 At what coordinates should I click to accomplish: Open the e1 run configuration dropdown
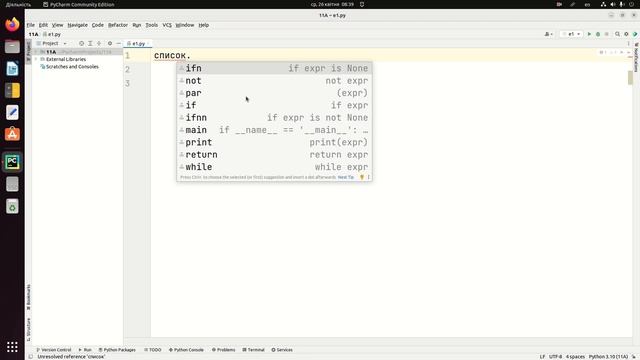pos(571,34)
